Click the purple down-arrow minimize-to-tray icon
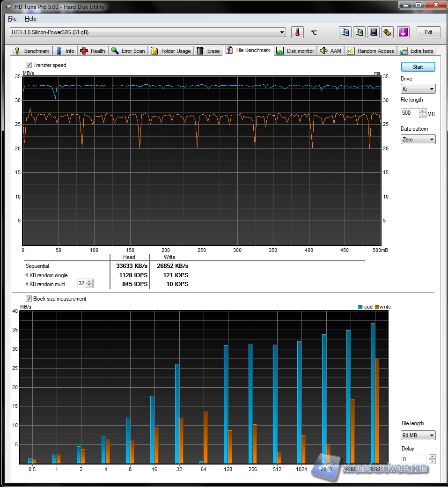The image size is (448, 487). 403,32
